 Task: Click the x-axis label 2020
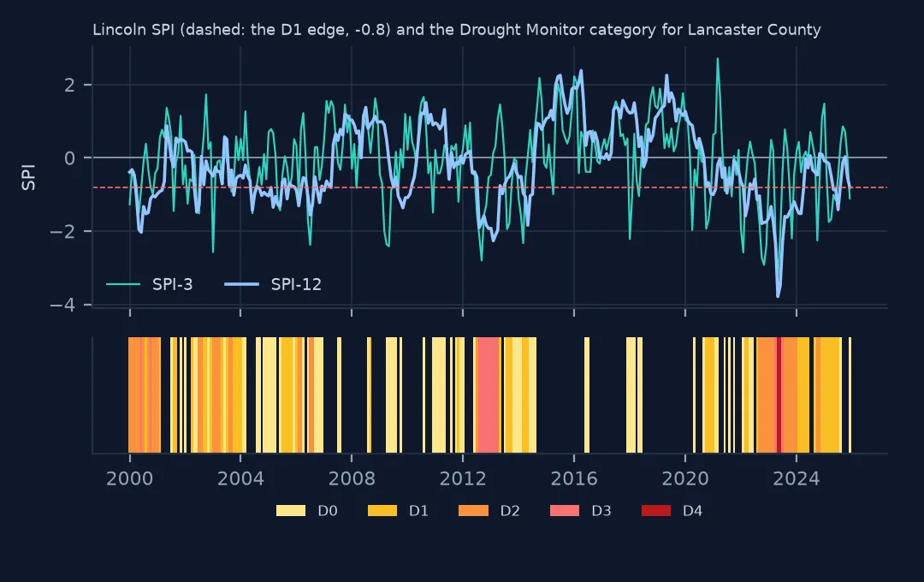pyautogui.click(x=684, y=478)
